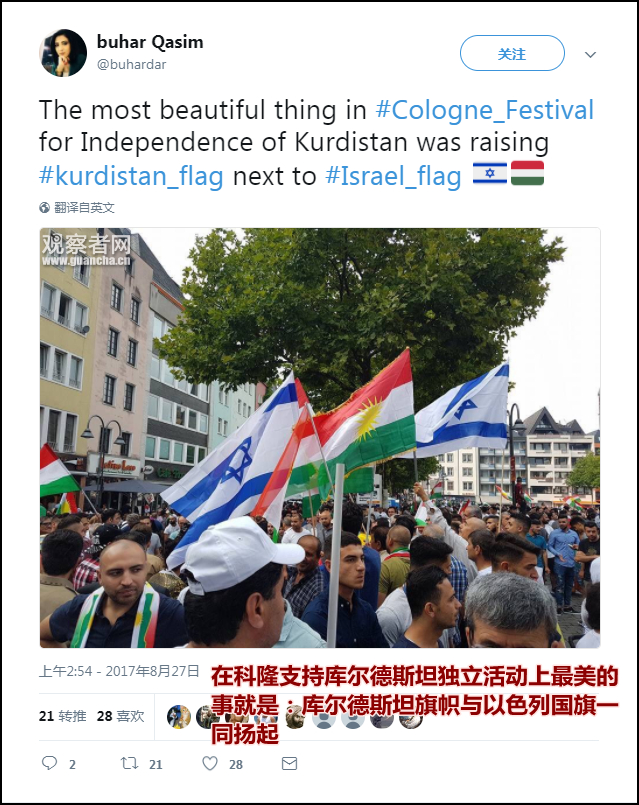Open the @buhardar handle link

coord(131,64)
